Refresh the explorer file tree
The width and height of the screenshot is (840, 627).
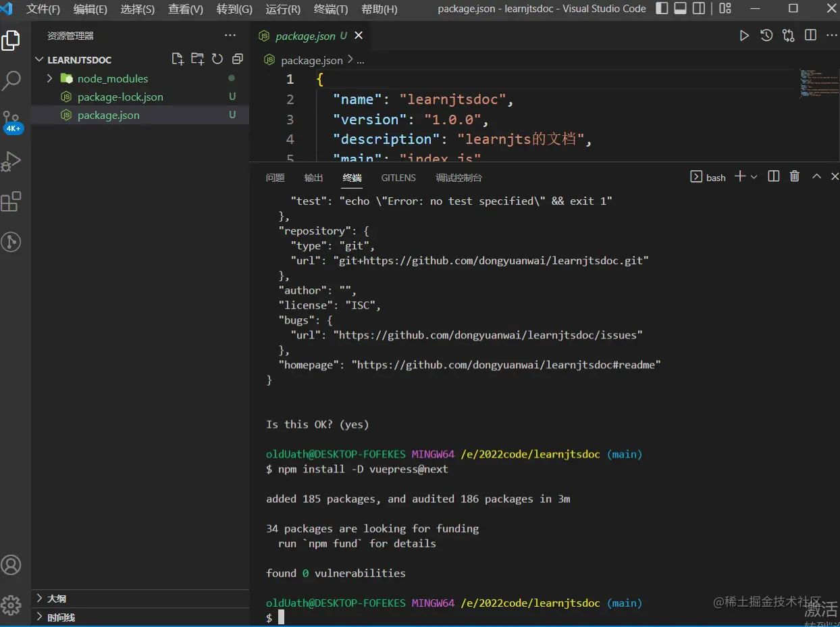pyautogui.click(x=217, y=59)
